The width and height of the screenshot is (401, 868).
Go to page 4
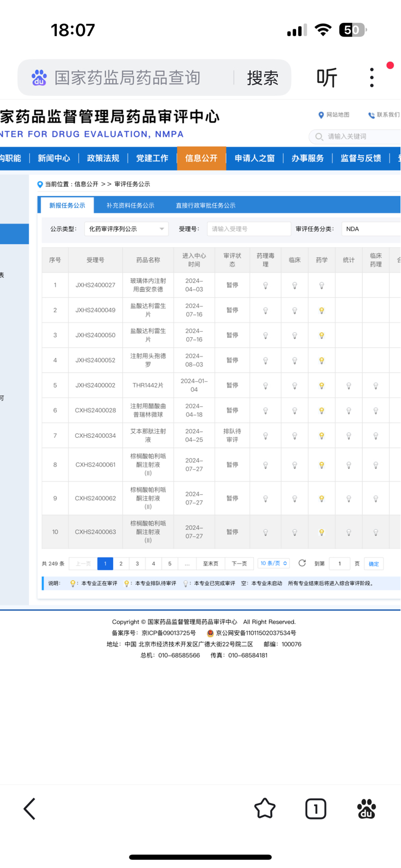pyautogui.click(x=153, y=564)
